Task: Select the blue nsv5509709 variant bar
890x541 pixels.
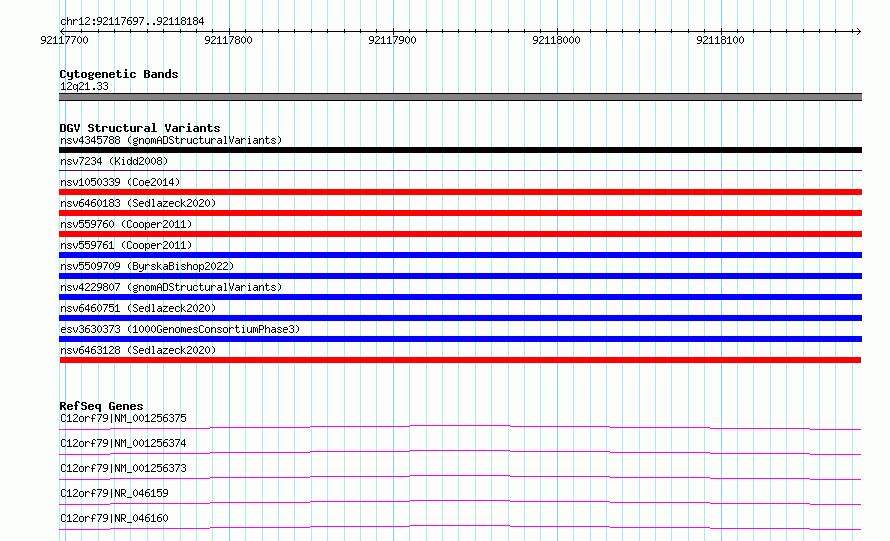Action: [460, 276]
